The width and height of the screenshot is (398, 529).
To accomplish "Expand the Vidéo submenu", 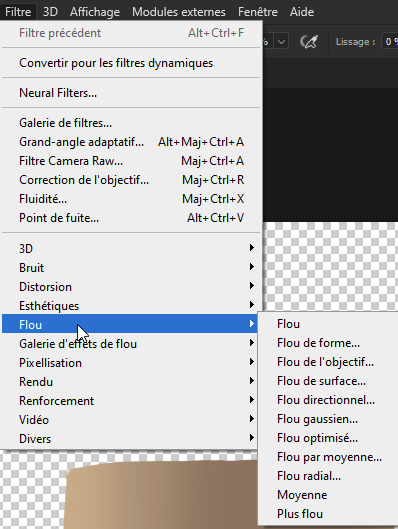I will [130, 420].
